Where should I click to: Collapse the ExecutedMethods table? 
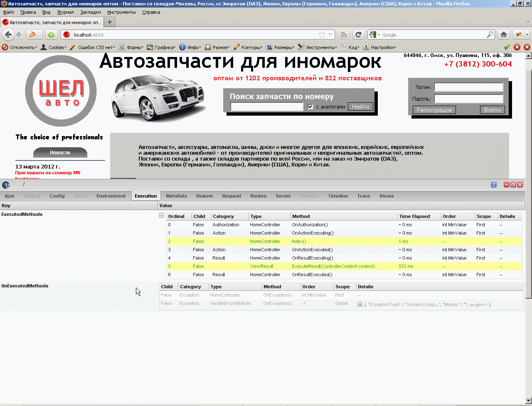(x=161, y=215)
